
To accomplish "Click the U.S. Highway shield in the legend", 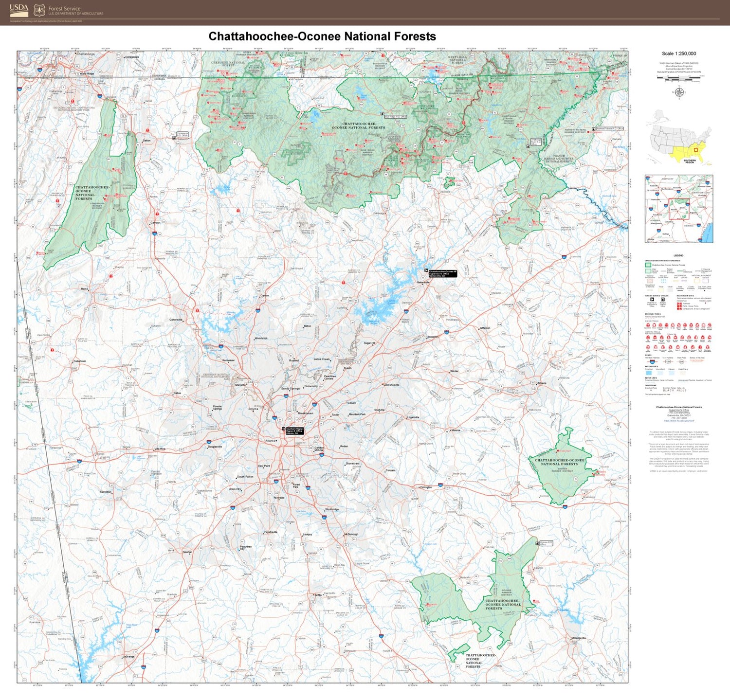I will [x=668, y=362].
